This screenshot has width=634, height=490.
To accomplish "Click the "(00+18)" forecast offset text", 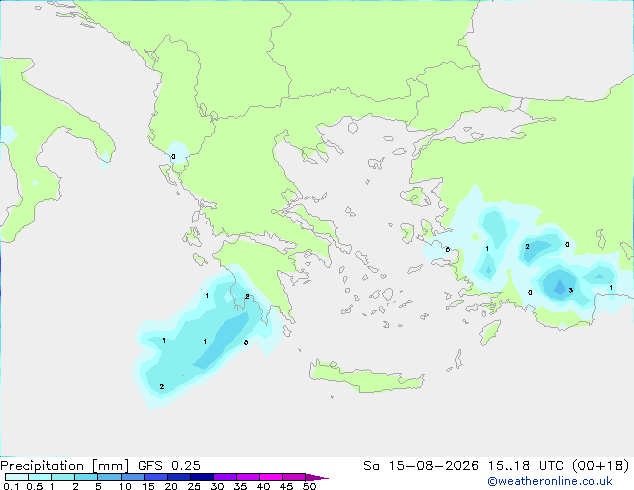I will coord(600,466).
